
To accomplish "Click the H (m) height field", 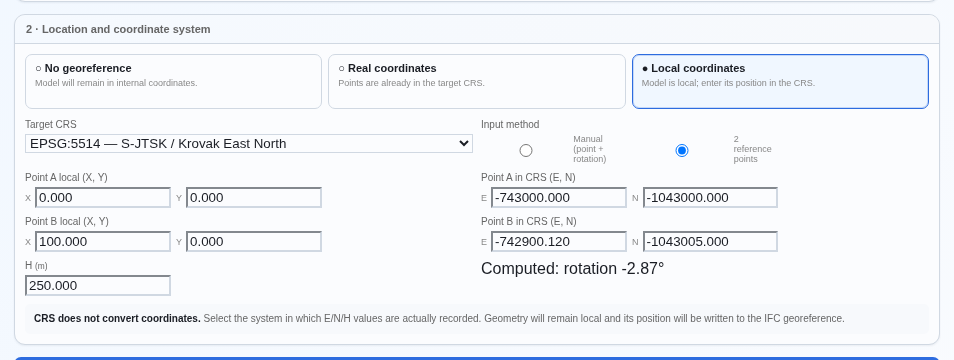I will pyautogui.click(x=98, y=286).
